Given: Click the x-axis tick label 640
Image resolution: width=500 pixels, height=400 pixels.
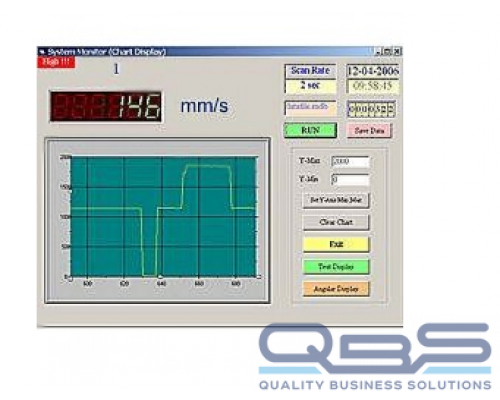Looking at the screenshot, I should [161, 284].
